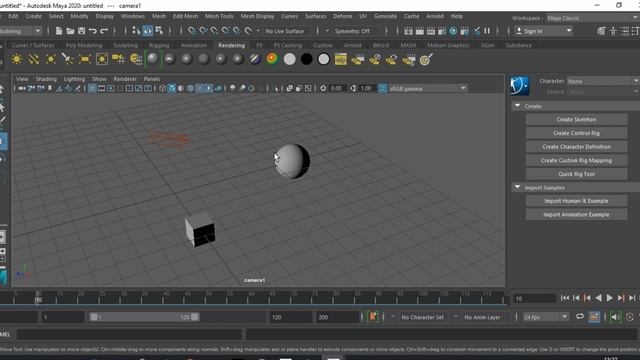The width and height of the screenshot is (640, 360).
Task: Click the green-bracketed gray sphere material icon
Action: click(153, 59)
